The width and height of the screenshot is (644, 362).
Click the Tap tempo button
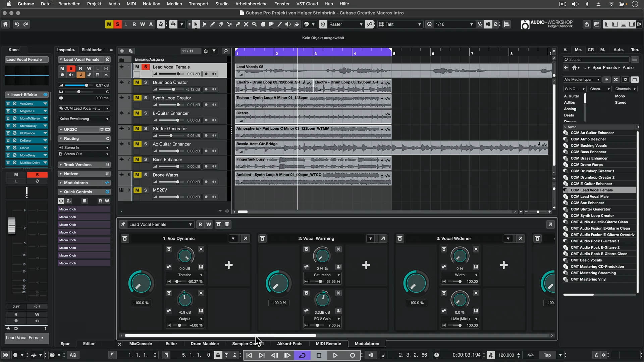pos(547,355)
